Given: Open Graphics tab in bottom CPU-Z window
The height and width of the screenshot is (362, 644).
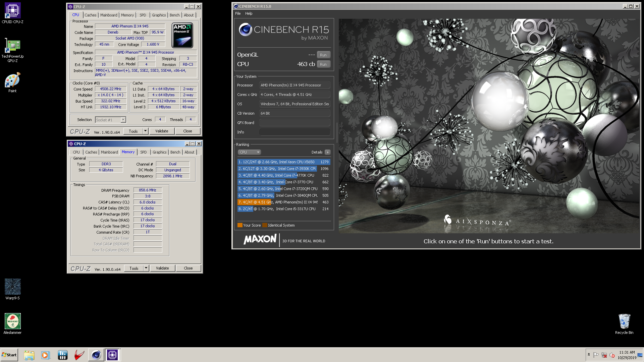Looking at the screenshot, I should pos(159,152).
